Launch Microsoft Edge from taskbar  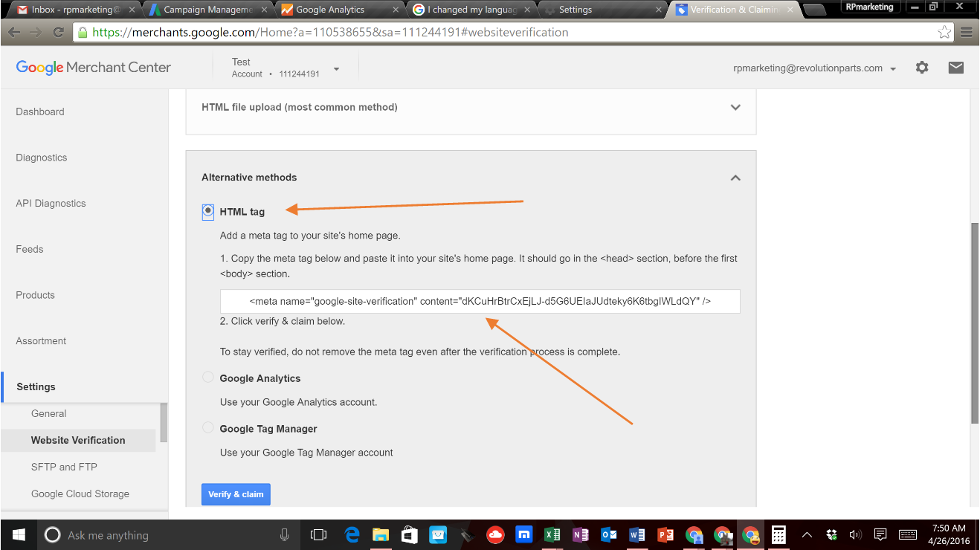pyautogui.click(x=352, y=534)
